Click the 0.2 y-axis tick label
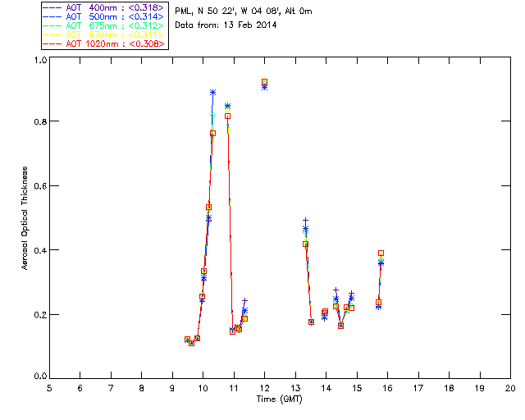 tap(40, 314)
